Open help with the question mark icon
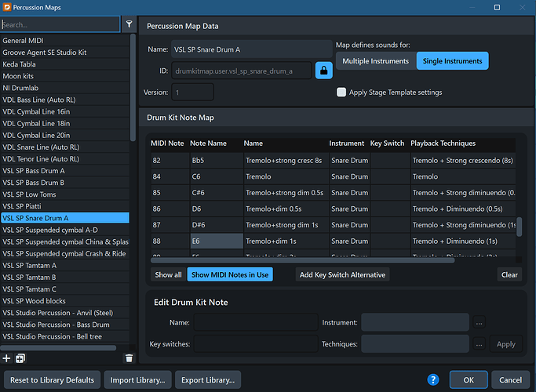536x392 pixels. (432, 379)
